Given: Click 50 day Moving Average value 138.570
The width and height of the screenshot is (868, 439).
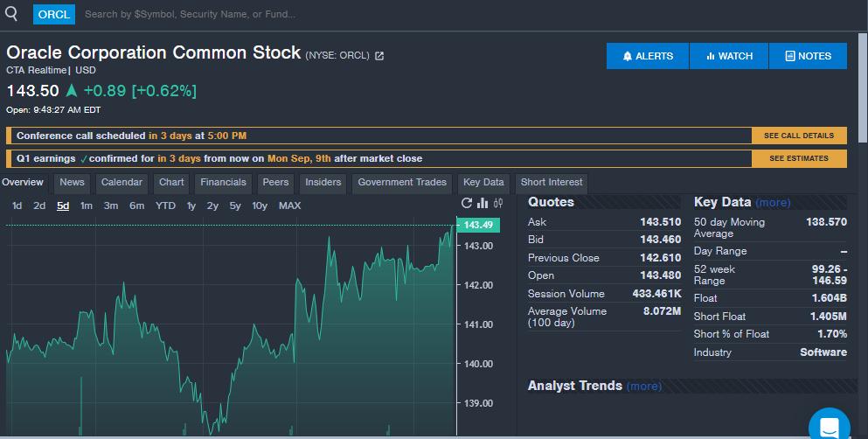Looking at the screenshot, I should tap(827, 222).
